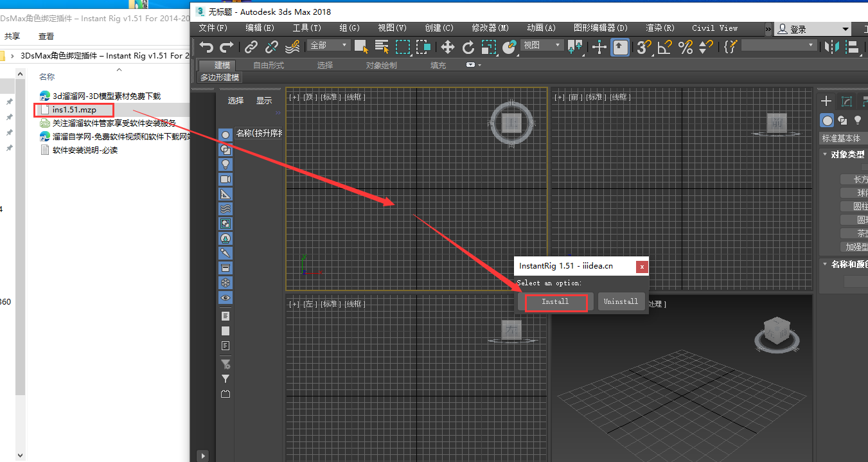
Task: Toggle 3D Snaps
Action: pyautogui.click(x=644, y=47)
